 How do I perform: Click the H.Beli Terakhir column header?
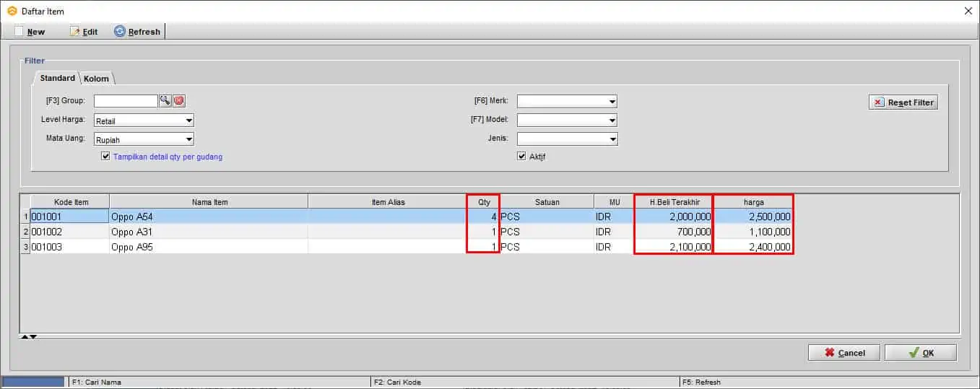tap(673, 202)
